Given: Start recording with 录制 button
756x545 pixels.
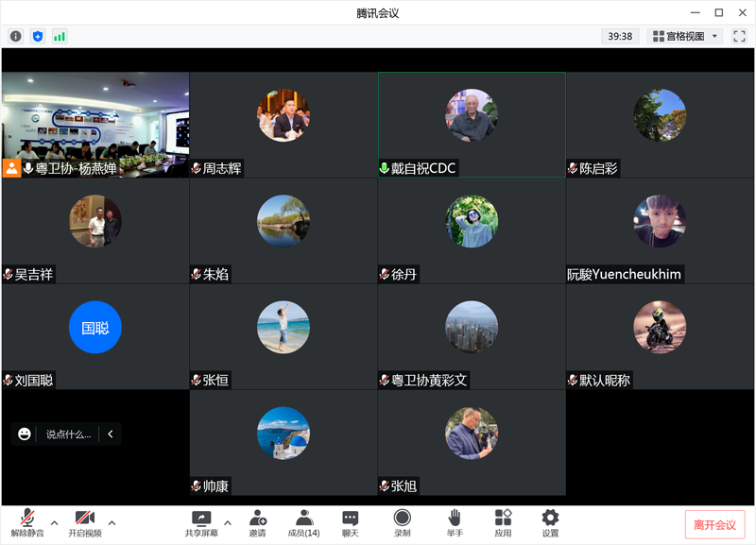Looking at the screenshot, I should [x=403, y=523].
